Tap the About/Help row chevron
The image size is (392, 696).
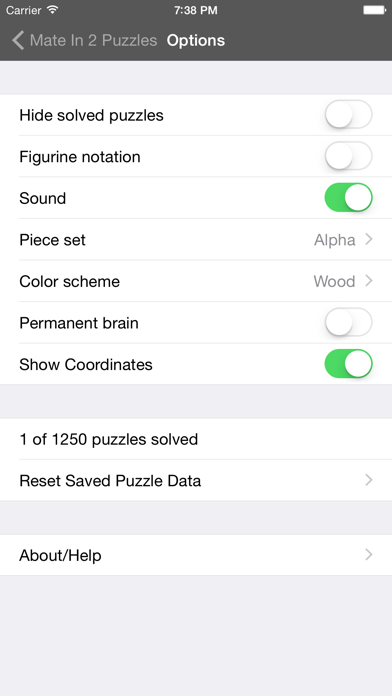click(368, 555)
